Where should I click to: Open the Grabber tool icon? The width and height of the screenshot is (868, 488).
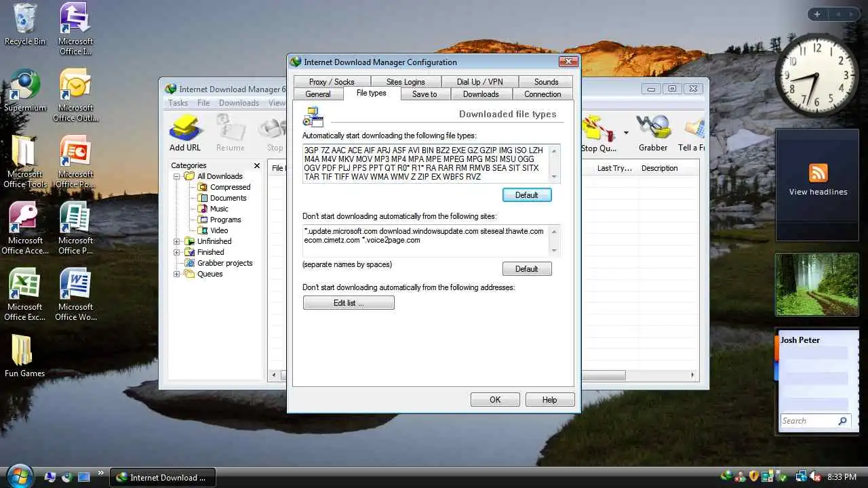coord(652,134)
